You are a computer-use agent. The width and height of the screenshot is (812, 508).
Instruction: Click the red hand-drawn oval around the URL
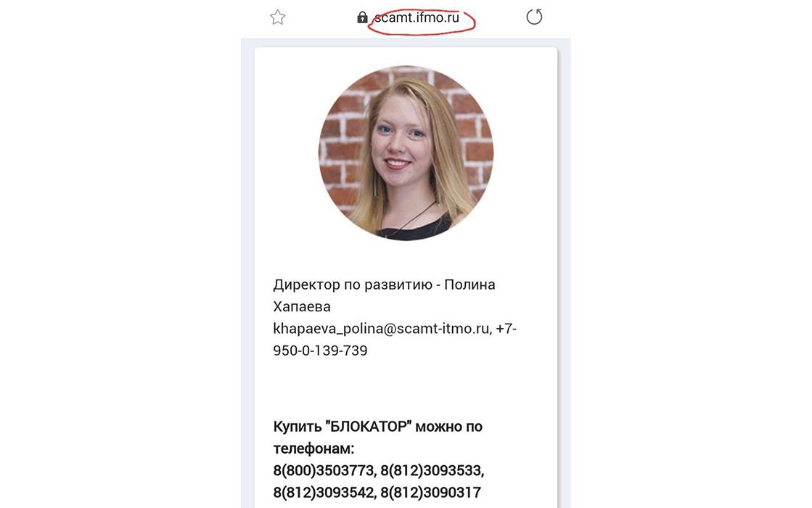coord(421,22)
